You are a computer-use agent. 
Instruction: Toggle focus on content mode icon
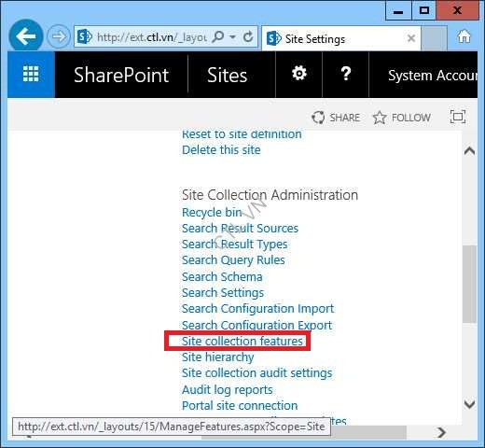click(458, 117)
